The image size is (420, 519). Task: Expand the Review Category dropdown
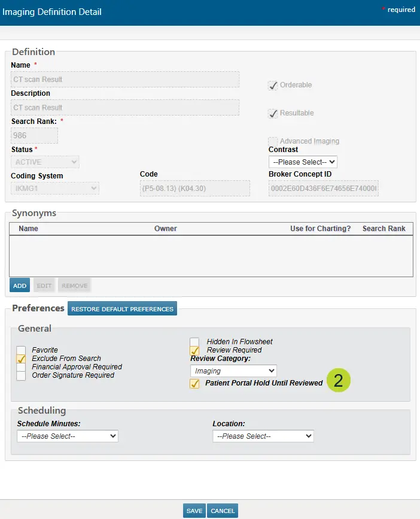(x=233, y=371)
